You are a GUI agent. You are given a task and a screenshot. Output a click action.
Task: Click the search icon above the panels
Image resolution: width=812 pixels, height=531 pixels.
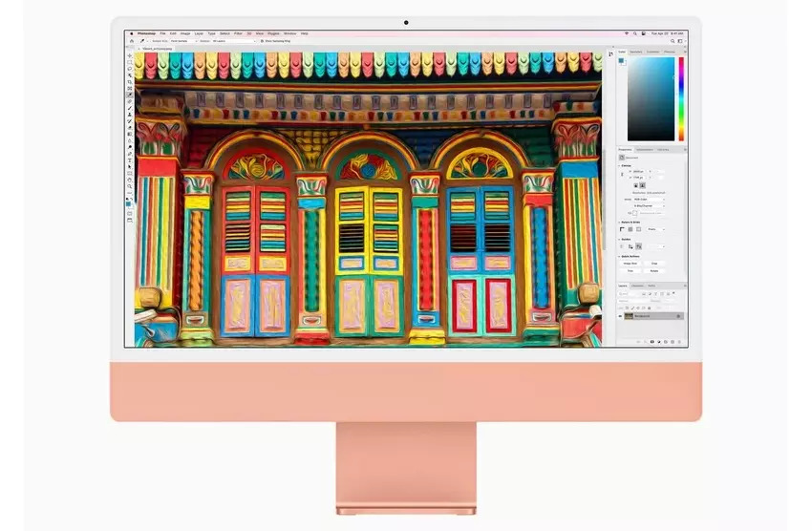coord(674,41)
